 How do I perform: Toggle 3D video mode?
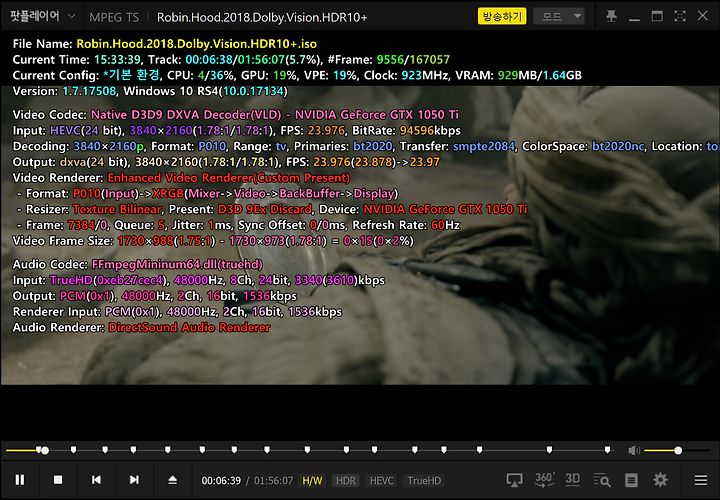(572, 480)
